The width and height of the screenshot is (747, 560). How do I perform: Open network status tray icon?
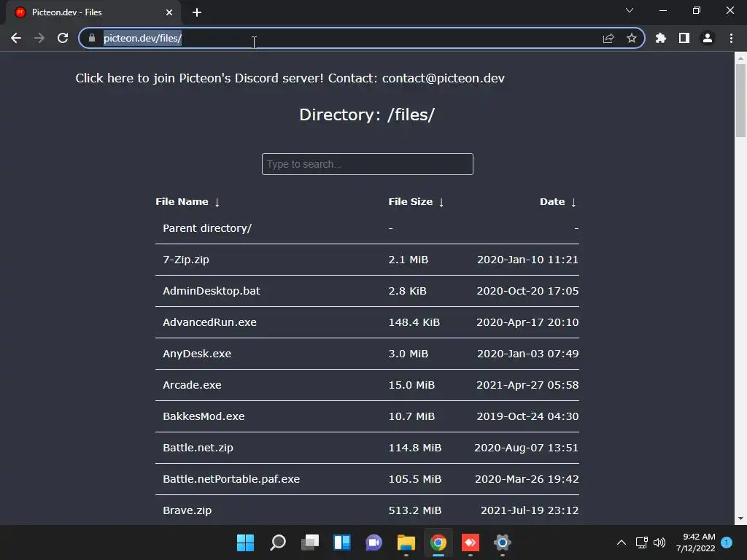point(642,542)
